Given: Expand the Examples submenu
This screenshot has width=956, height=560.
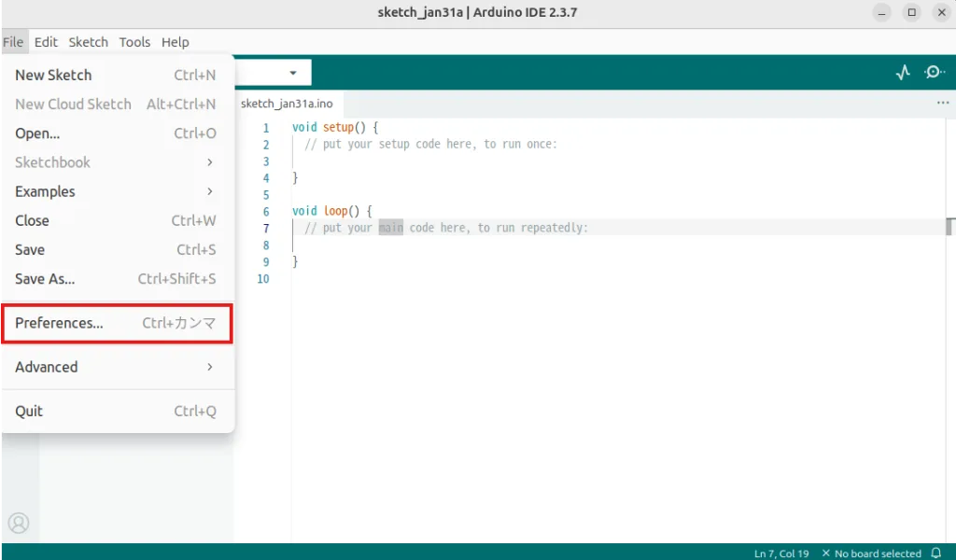Looking at the screenshot, I should 116,191.
